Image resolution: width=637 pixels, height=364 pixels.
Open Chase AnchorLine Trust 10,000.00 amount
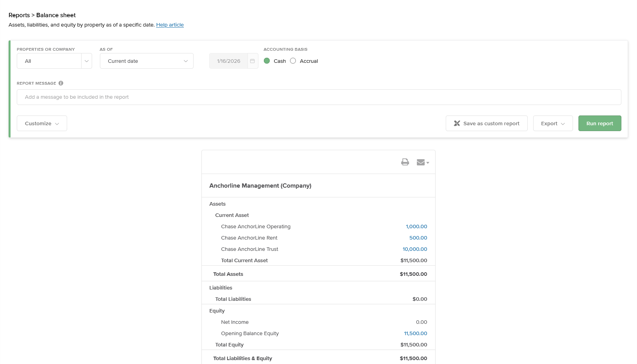[415, 249]
